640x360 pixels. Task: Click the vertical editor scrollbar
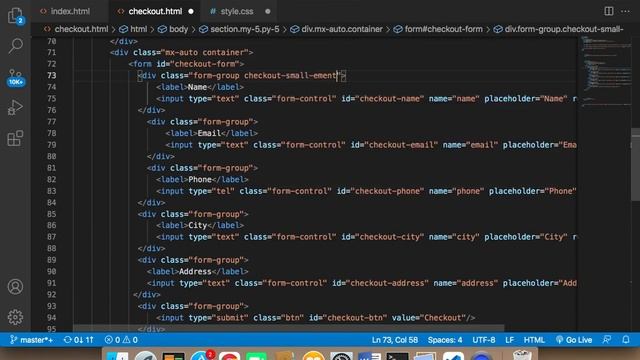coord(636,164)
